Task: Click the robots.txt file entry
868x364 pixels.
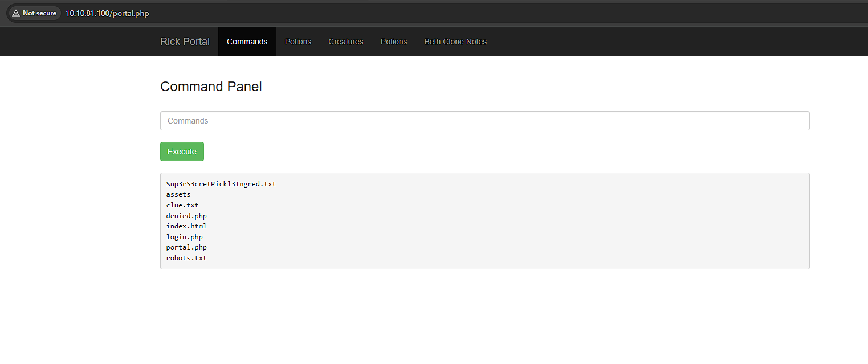Action: pos(186,257)
